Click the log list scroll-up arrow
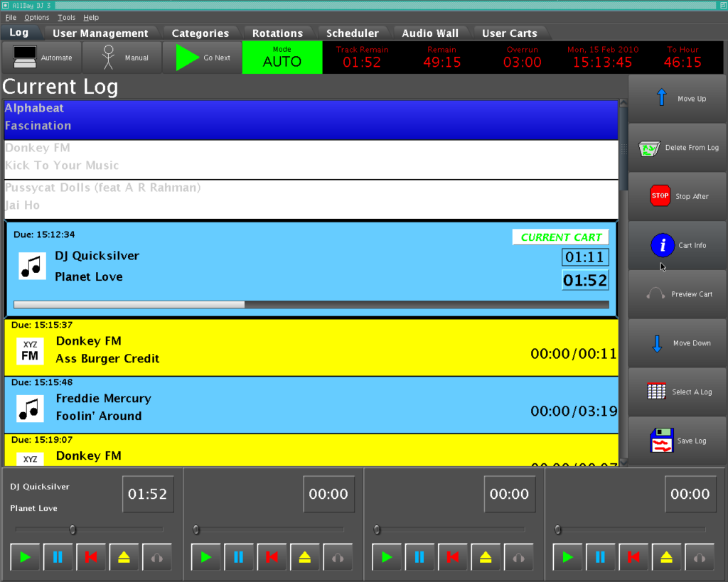 (623, 103)
